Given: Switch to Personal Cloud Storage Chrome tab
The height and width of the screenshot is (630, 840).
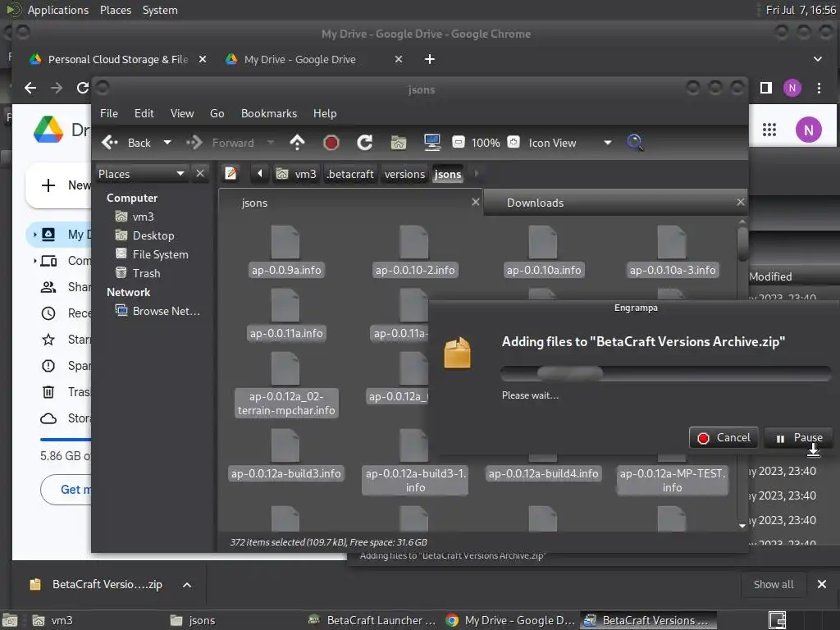Looking at the screenshot, I should click(x=117, y=59).
